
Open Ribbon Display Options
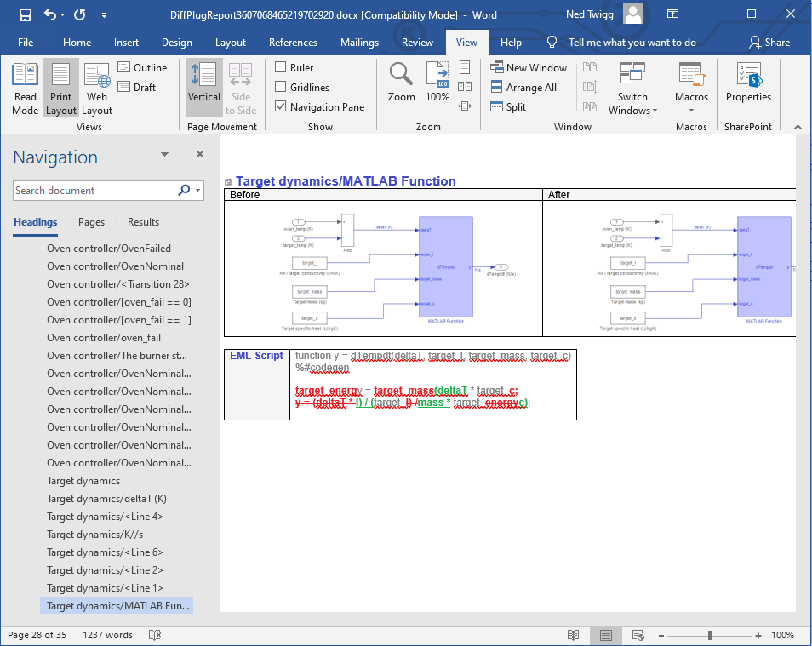(x=672, y=14)
